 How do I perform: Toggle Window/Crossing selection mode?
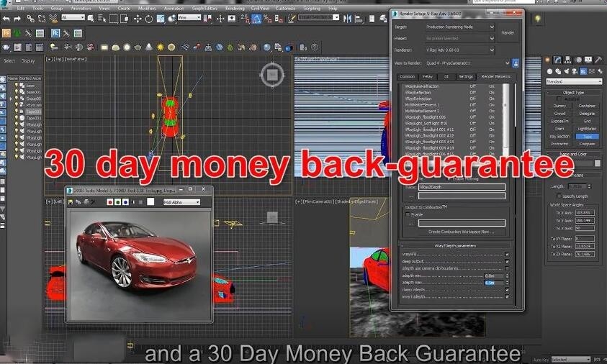125,18
